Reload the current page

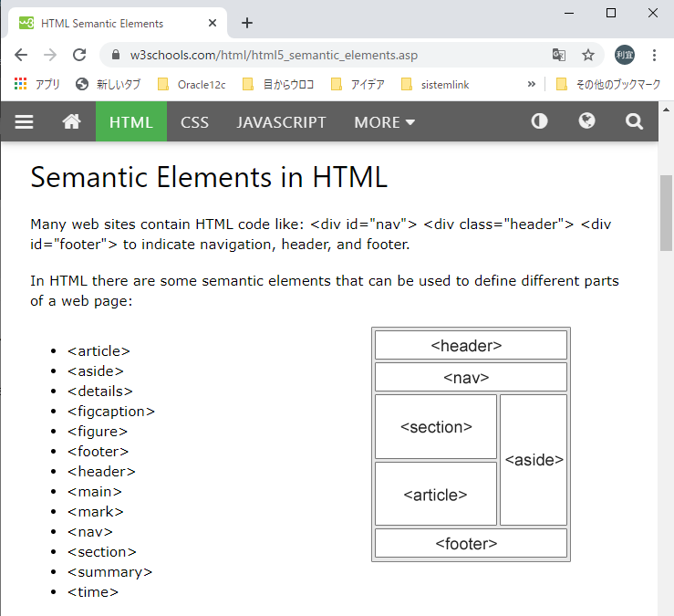pyautogui.click(x=79, y=55)
